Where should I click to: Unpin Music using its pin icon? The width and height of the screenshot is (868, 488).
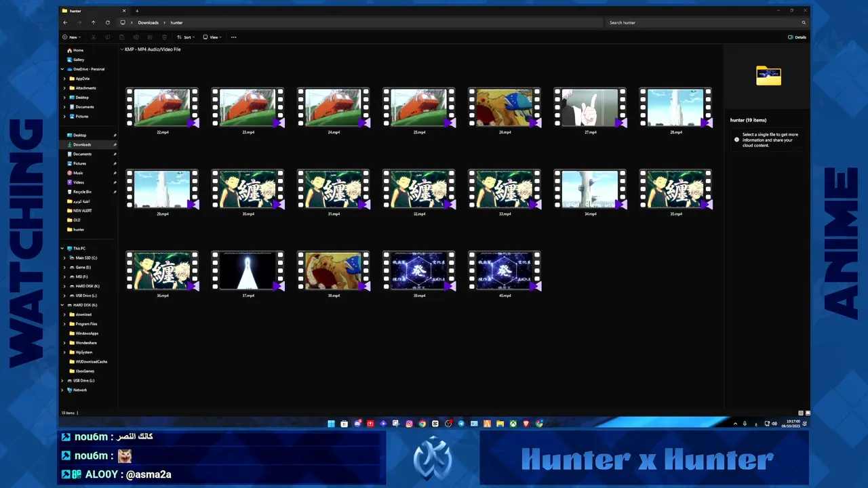coord(115,173)
